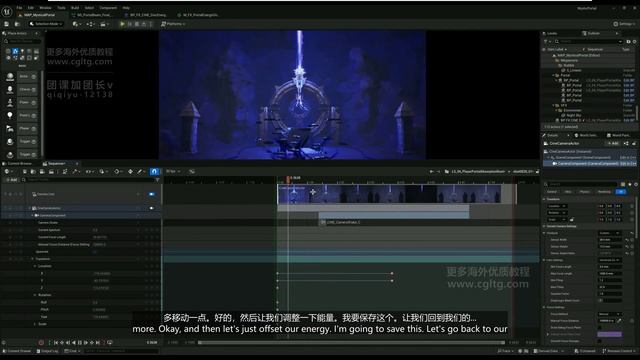
Task: Save the current level from main toolbar
Action: [7, 24]
